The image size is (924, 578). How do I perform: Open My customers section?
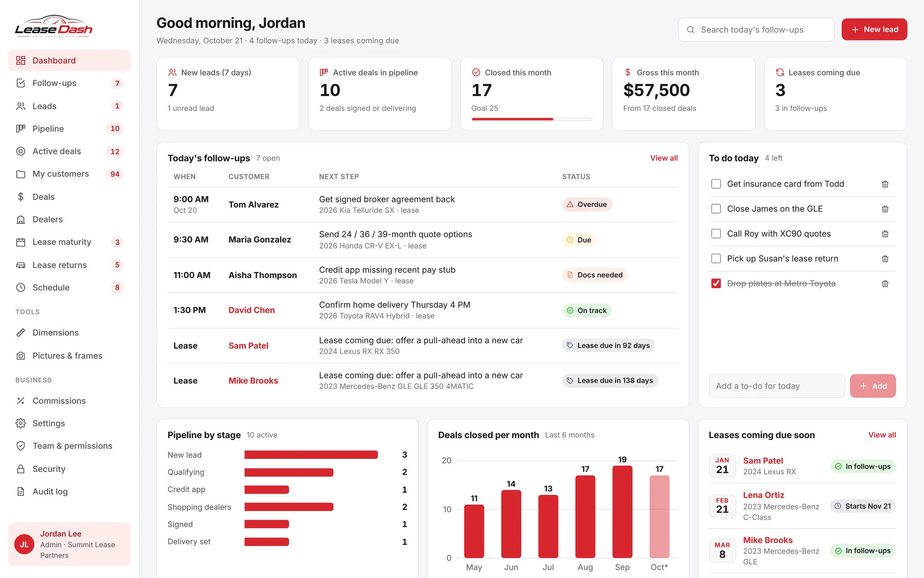pyautogui.click(x=69, y=174)
